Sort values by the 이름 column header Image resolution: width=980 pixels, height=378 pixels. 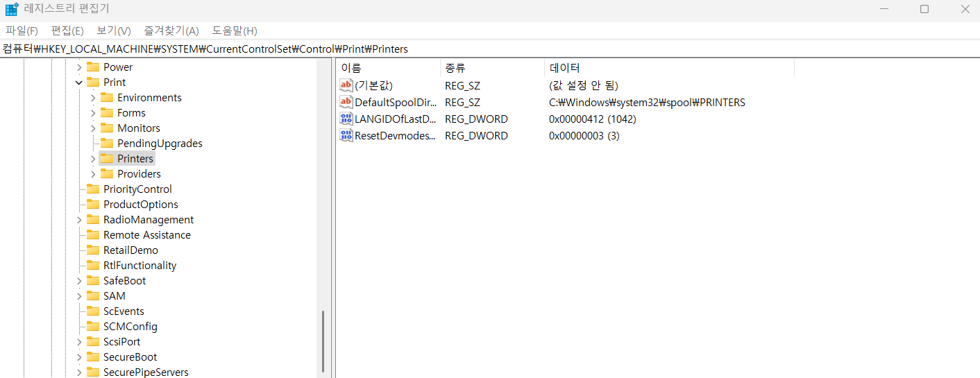(x=388, y=68)
